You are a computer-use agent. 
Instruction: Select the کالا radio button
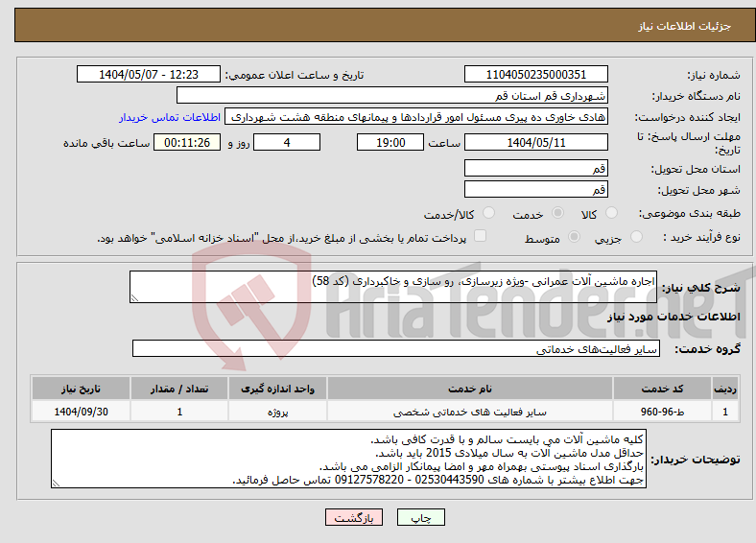click(611, 213)
